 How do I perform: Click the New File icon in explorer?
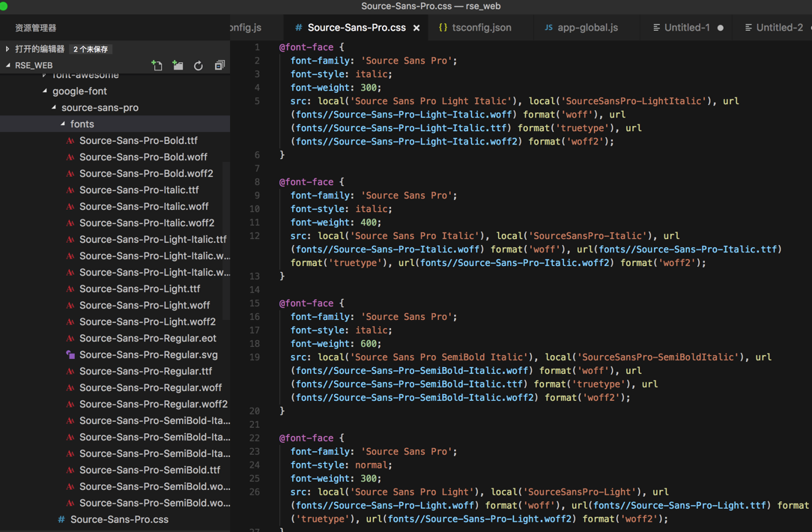click(x=157, y=66)
